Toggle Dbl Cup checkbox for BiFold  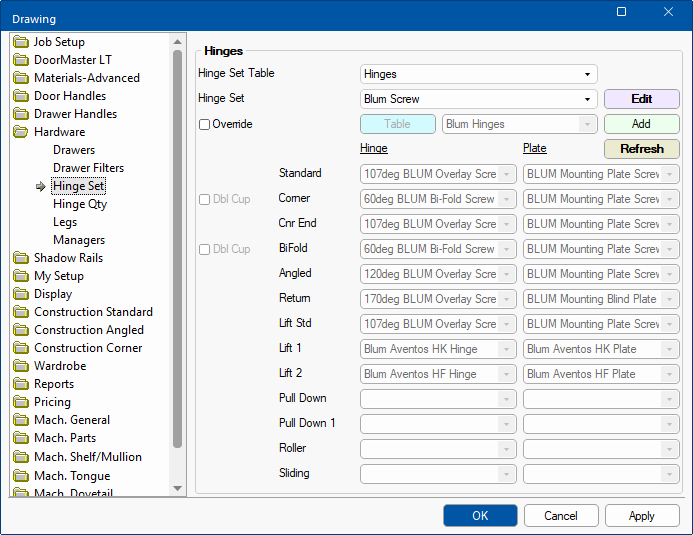pyautogui.click(x=204, y=250)
